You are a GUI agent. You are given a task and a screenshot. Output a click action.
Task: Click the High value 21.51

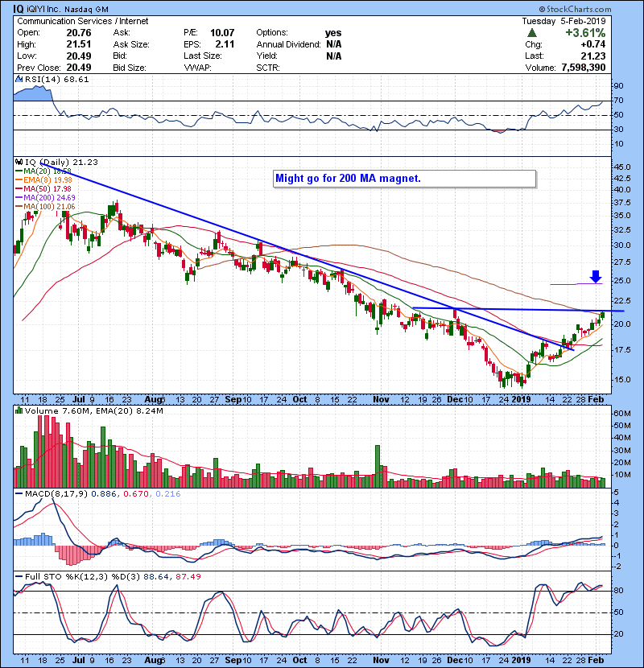[78, 44]
